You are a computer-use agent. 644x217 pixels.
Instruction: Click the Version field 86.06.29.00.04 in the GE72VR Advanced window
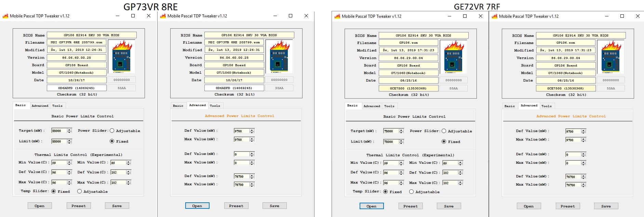(566, 58)
